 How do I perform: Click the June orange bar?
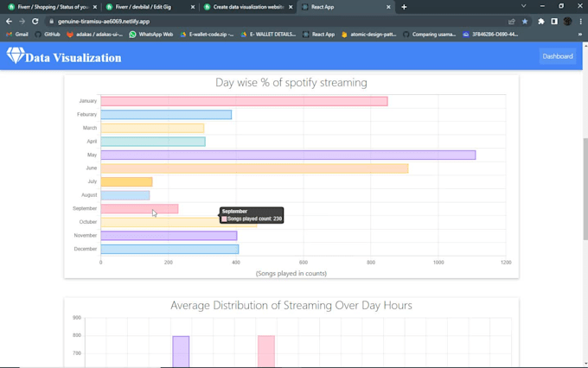click(254, 168)
